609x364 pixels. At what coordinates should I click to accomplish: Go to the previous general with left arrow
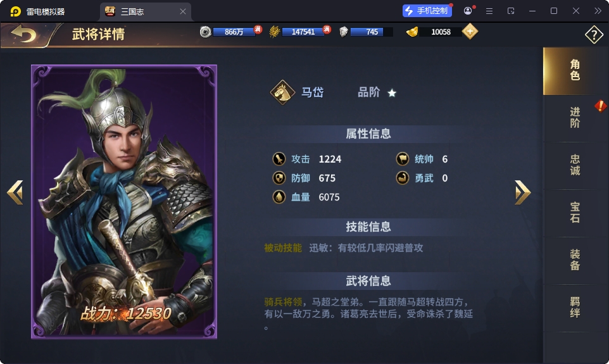coord(15,192)
